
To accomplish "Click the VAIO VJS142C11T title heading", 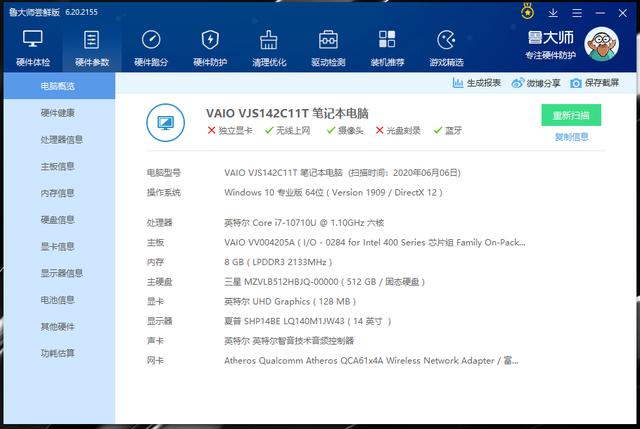I will coord(287,113).
